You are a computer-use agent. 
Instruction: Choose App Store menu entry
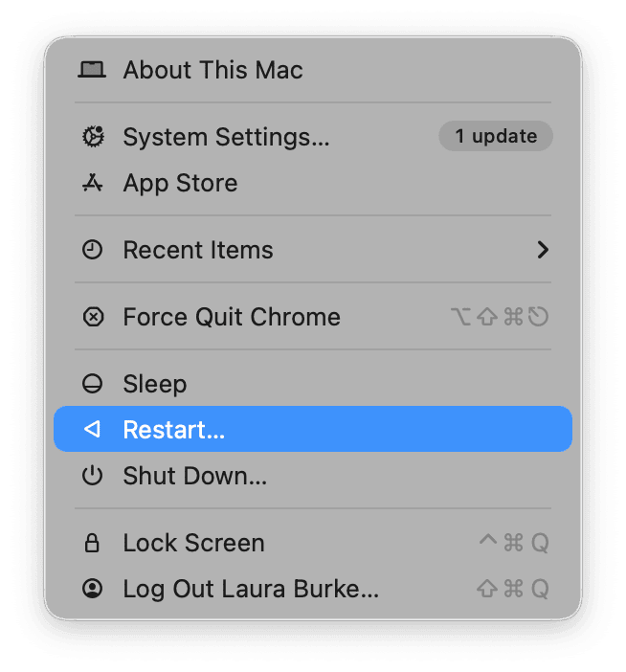point(180,184)
